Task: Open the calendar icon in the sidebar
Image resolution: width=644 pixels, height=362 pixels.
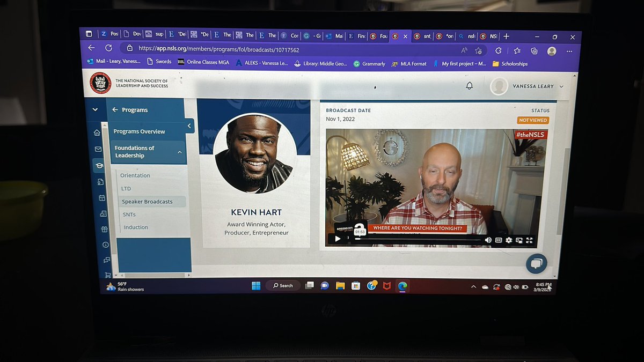Action: (102, 198)
